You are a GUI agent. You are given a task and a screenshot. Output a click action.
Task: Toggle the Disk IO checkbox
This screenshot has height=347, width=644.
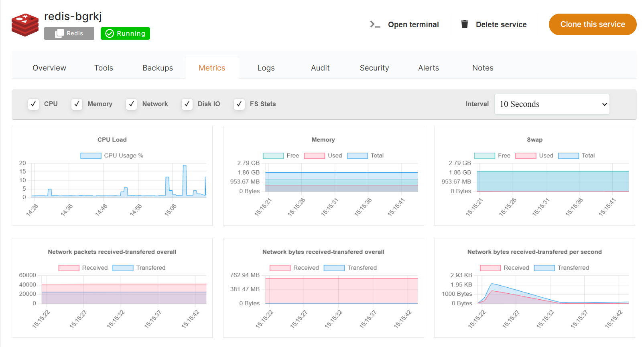click(187, 104)
